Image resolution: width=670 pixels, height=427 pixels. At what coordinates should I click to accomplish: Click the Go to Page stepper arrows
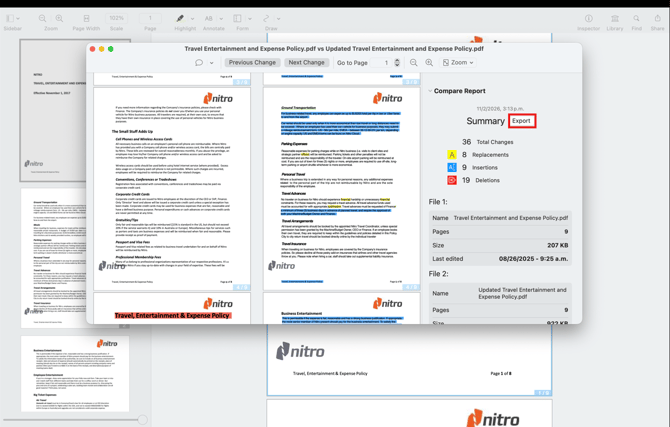[x=397, y=63]
